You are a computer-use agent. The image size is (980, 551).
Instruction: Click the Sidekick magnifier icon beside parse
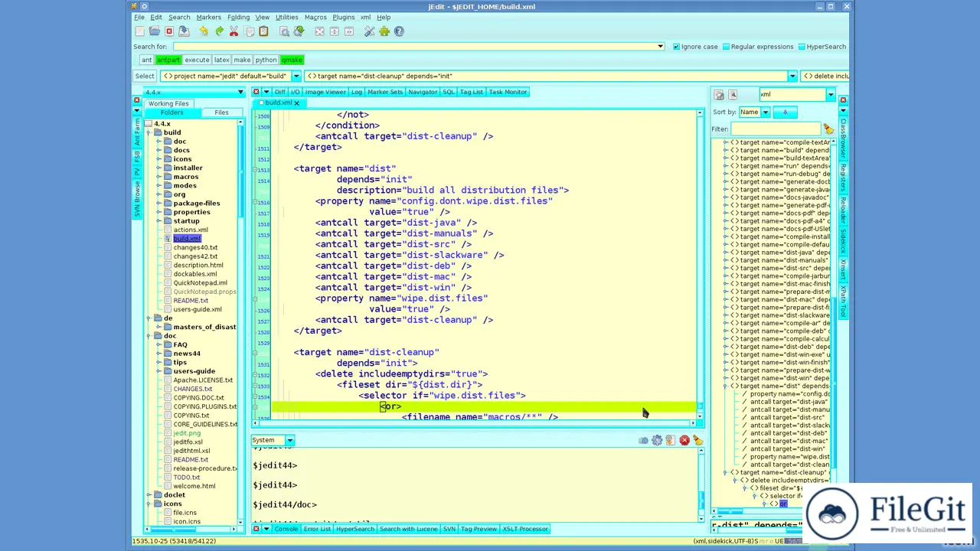click(x=733, y=95)
